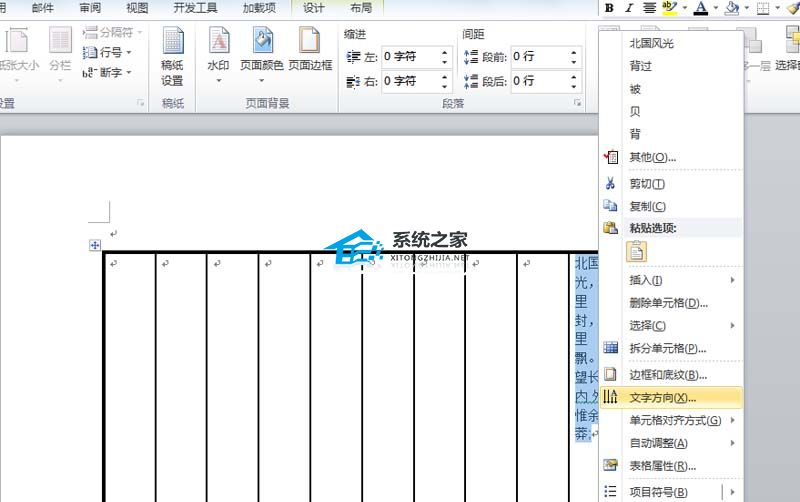
Task: Switch to the Review (审阅) tab
Action: (90, 8)
